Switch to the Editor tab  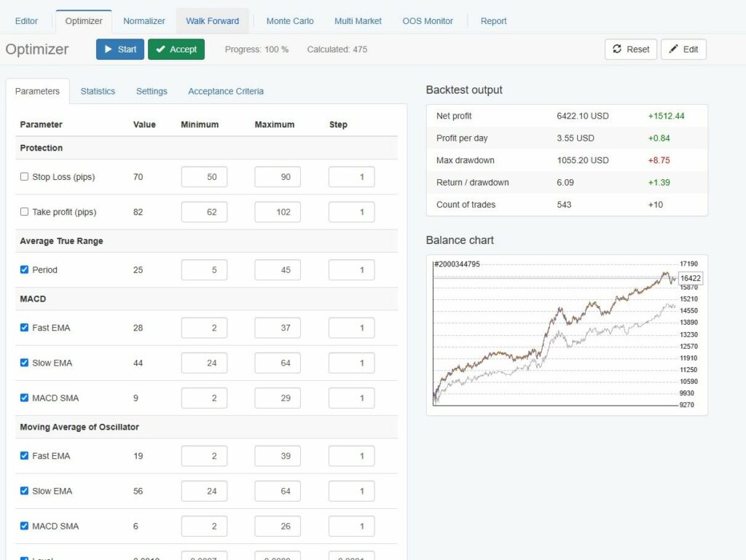(26, 20)
